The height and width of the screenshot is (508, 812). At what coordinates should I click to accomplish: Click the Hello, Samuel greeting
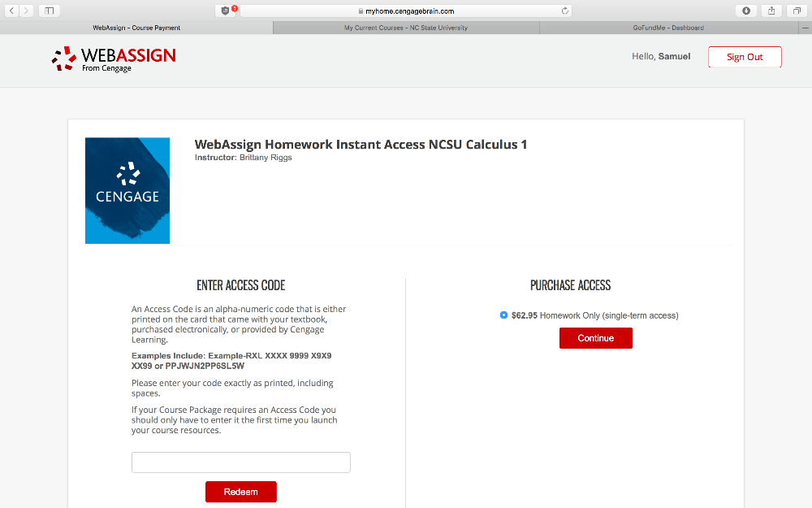(x=661, y=57)
